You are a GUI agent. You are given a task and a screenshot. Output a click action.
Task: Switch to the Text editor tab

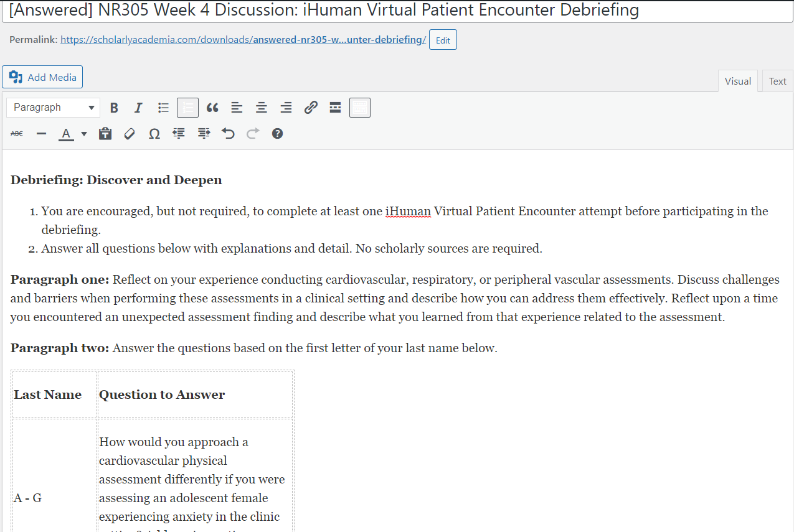click(777, 81)
